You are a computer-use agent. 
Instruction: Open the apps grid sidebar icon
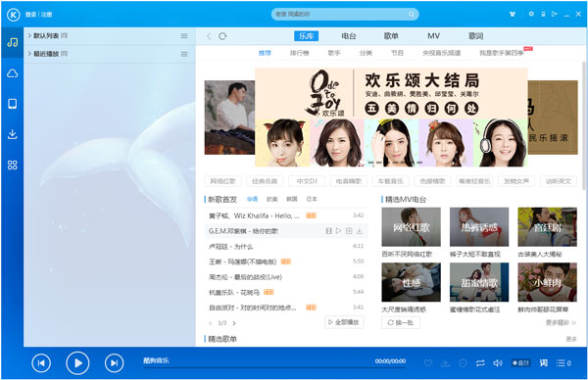[13, 166]
